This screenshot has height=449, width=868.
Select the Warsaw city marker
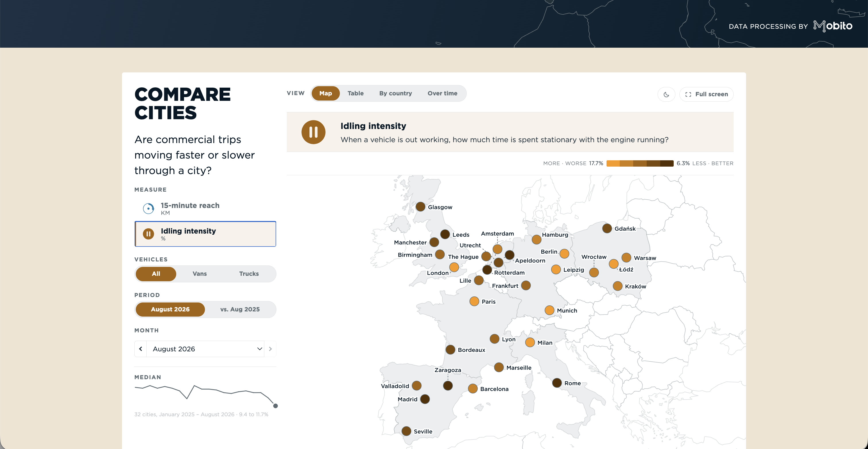(x=626, y=258)
